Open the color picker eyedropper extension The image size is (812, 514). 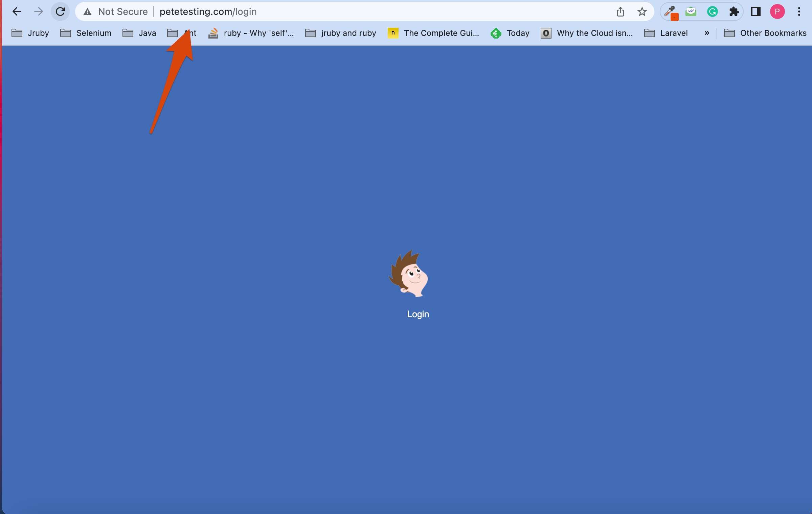[670, 12]
